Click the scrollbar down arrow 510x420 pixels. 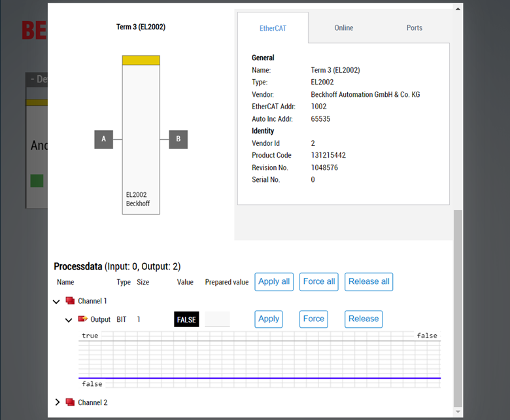458,412
